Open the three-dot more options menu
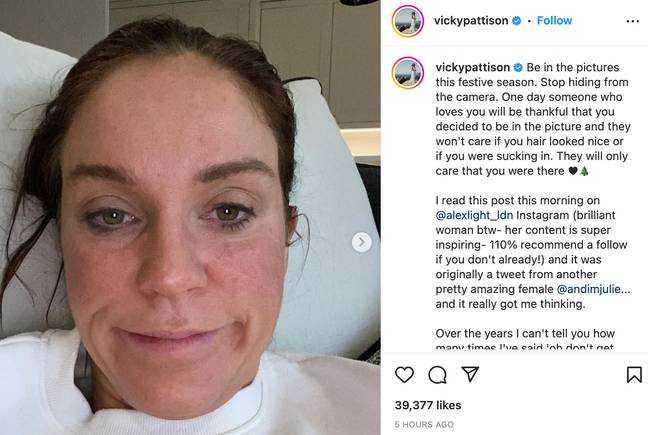This screenshot has height=435, width=648. point(632,21)
